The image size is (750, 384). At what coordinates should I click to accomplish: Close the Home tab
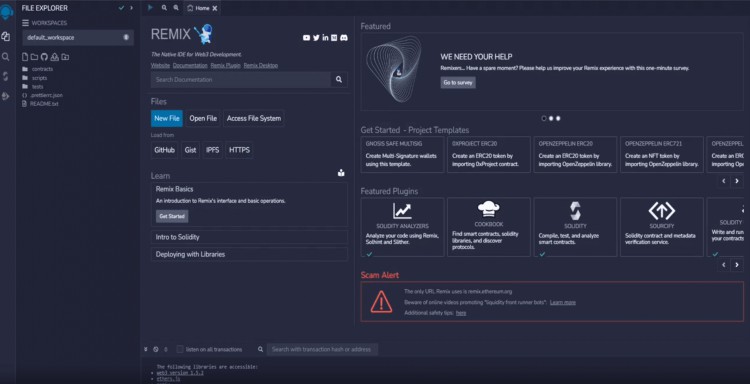(x=215, y=8)
